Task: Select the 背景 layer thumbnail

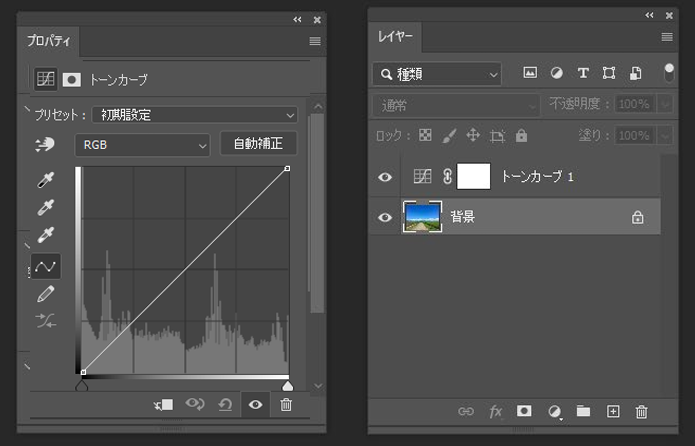Action: pyautogui.click(x=422, y=216)
